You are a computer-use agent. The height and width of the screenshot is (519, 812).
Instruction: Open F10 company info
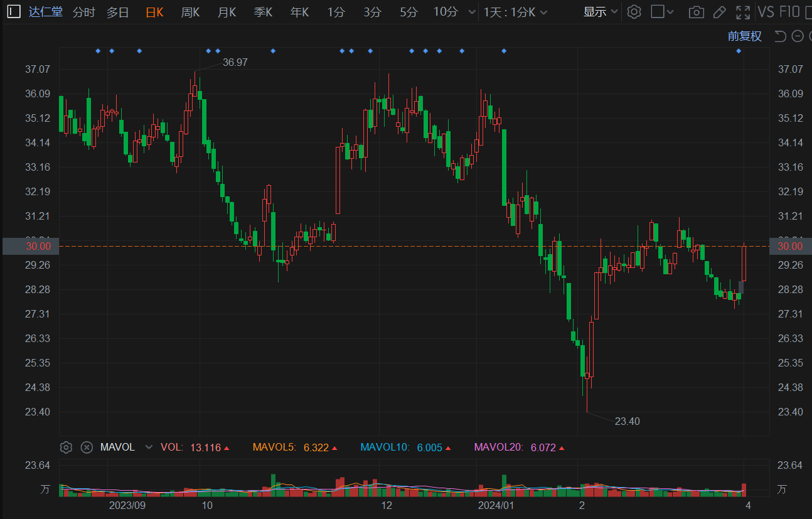[789, 12]
